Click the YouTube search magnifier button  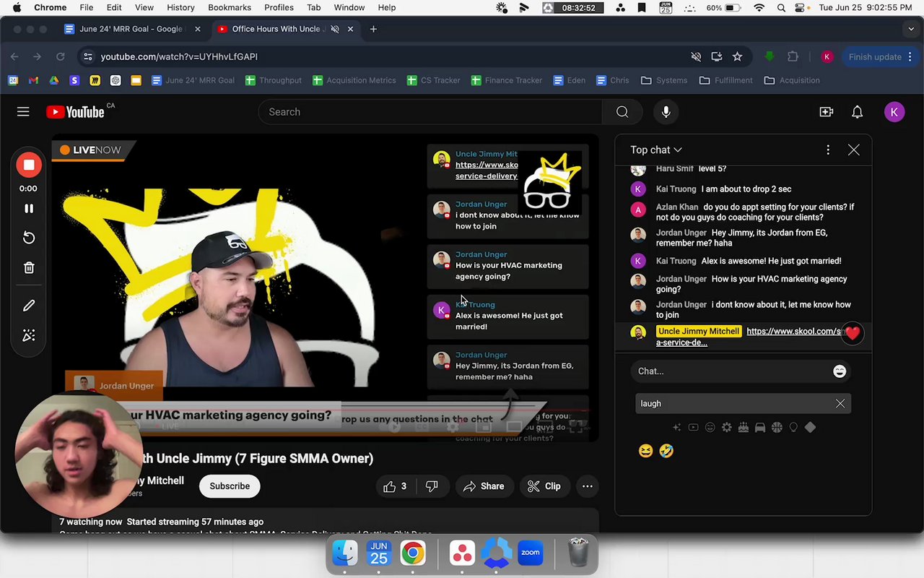tap(622, 112)
